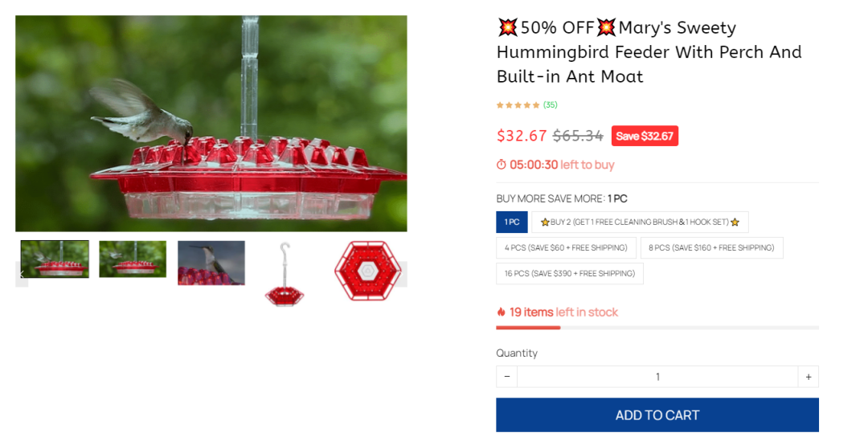Viewport: 868px width, 441px height.
Task: Click the next thumbnail arrow in gallery
Action: coord(401,274)
